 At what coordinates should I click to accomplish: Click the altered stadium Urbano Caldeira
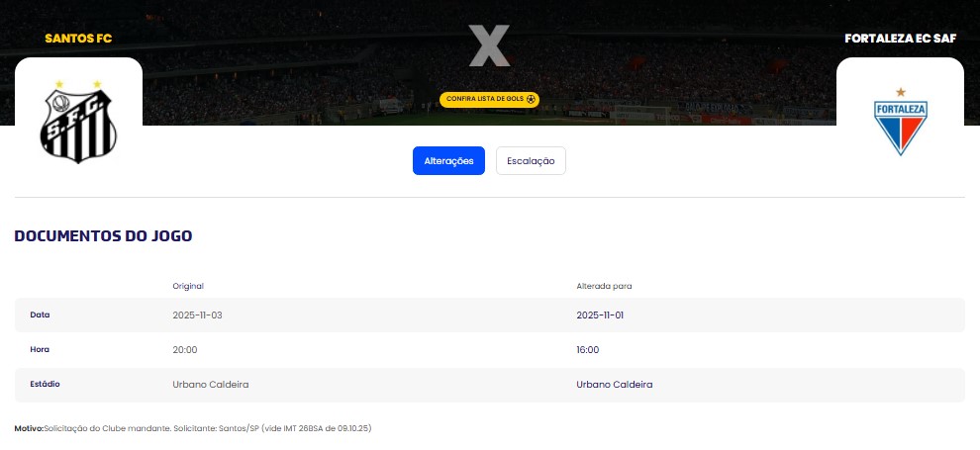tap(615, 384)
